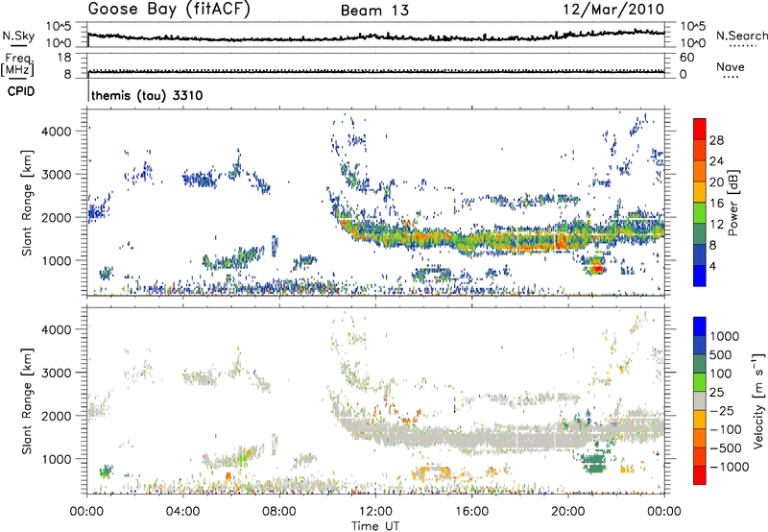This screenshot has width=768, height=532.
Task: Click the "Slant Range [km]" label of the power panel
Action: point(27,203)
